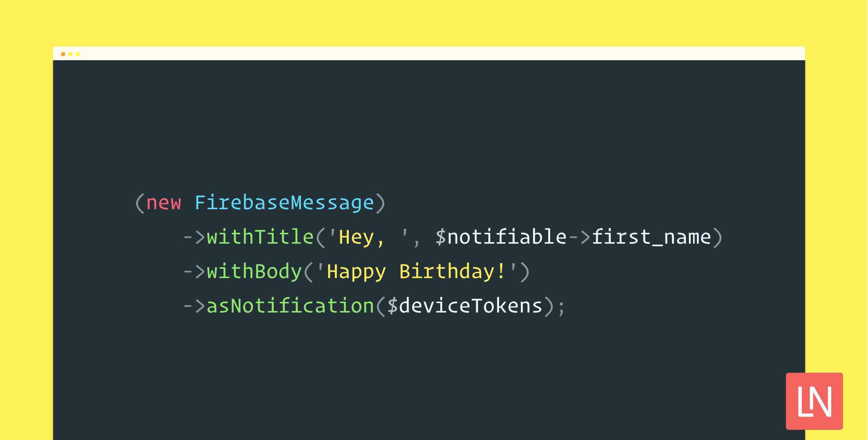Image resolution: width=868 pixels, height=440 pixels.
Task: Click the orange dot in window title bar
Action: [x=63, y=54]
